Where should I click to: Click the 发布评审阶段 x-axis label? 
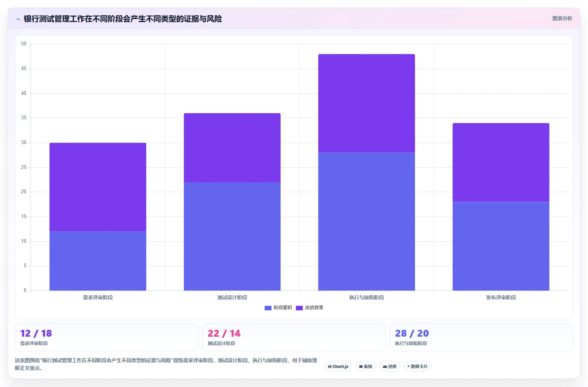tap(501, 297)
